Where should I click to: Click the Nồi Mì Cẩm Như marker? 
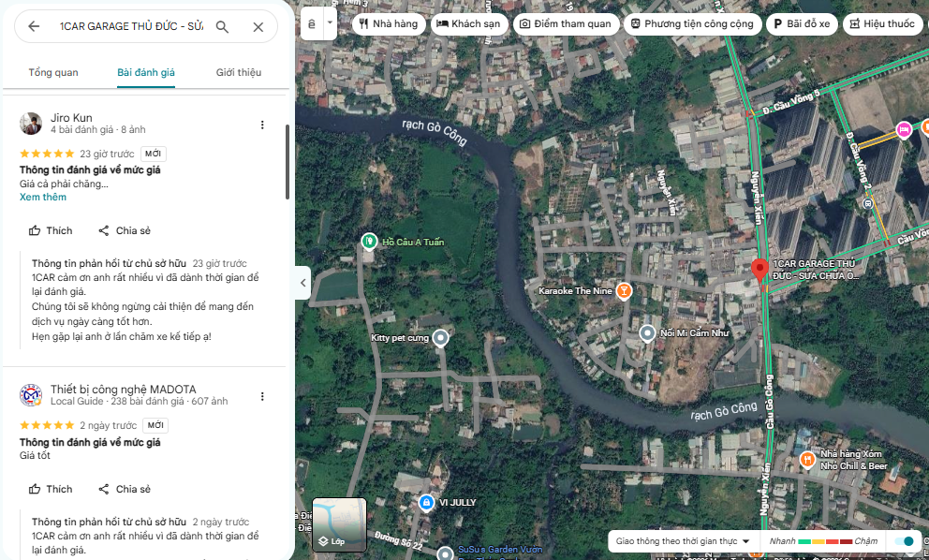[647, 333]
